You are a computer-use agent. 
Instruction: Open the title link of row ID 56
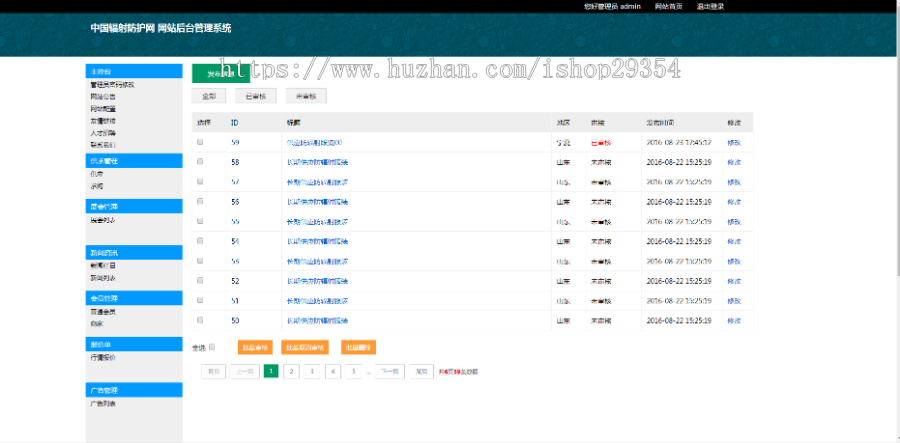(317, 202)
